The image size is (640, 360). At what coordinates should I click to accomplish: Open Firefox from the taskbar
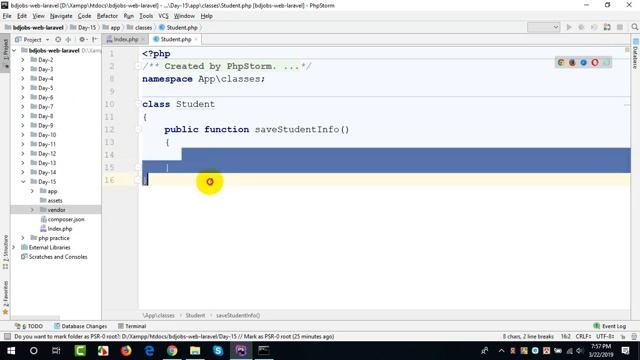(126, 351)
